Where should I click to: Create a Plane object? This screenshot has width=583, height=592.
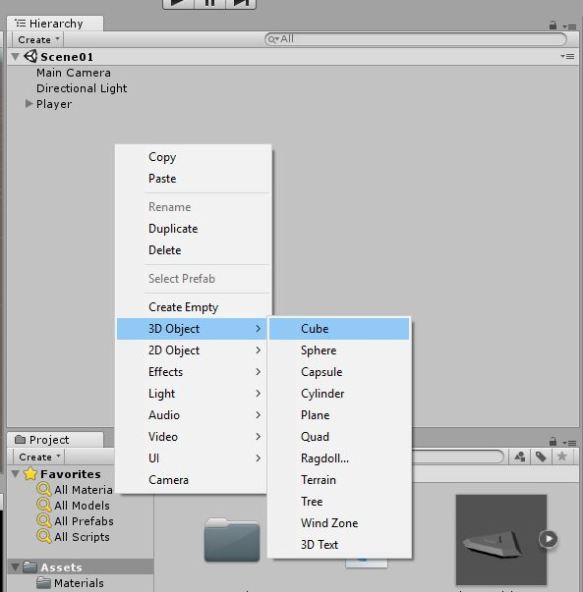pyautogui.click(x=339, y=415)
